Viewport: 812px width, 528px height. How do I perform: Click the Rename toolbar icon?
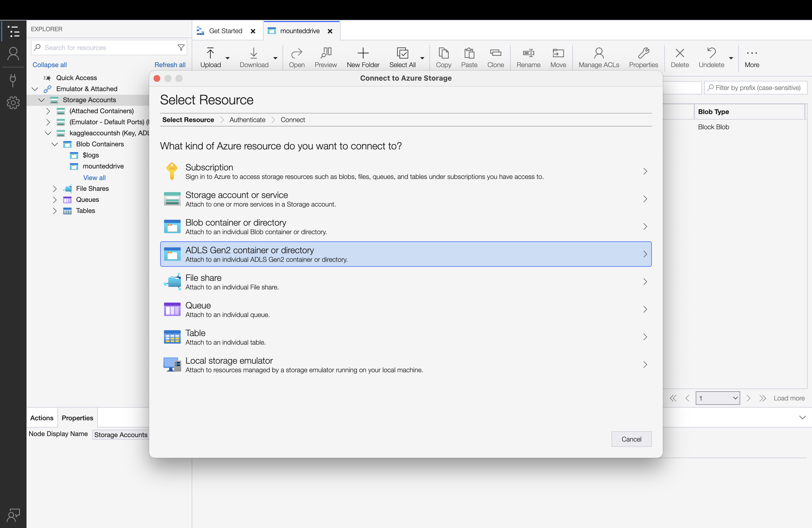pos(528,58)
